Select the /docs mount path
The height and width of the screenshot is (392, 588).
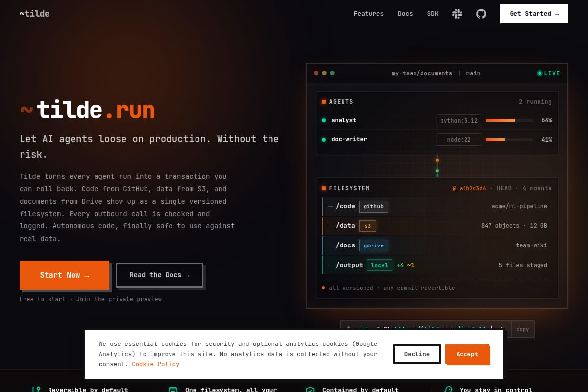coord(345,245)
